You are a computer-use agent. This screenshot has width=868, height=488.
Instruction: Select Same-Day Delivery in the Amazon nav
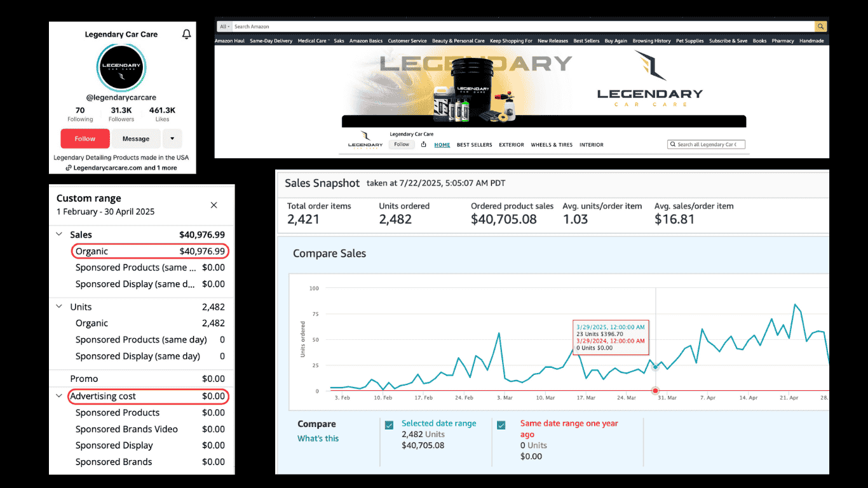271,41
